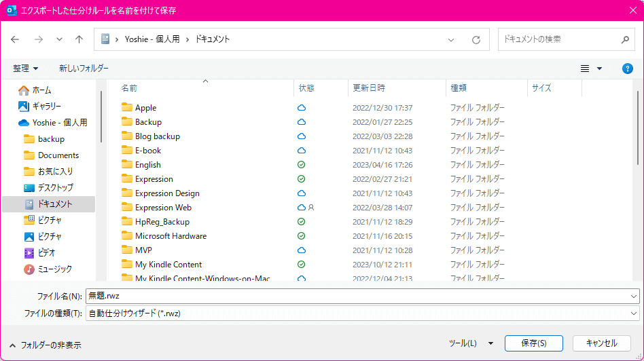The image size is (644, 361).
Task: Select ドキュメント in the sidebar
Action: [x=49, y=204]
